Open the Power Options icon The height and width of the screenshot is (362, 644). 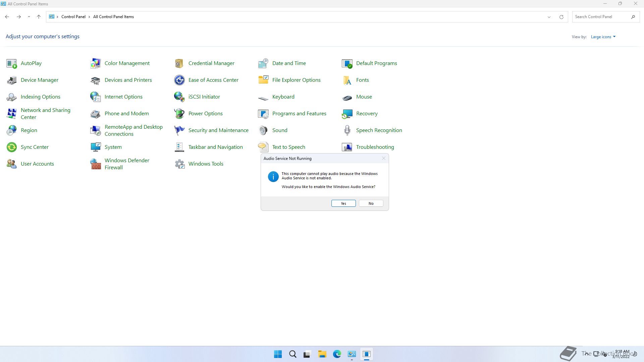click(x=179, y=114)
